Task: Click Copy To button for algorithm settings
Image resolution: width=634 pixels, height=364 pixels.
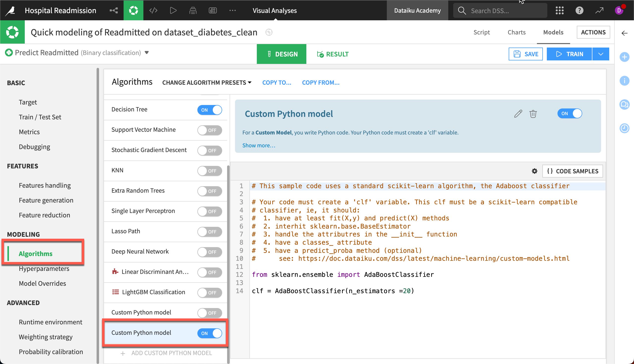Action: pyautogui.click(x=277, y=82)
